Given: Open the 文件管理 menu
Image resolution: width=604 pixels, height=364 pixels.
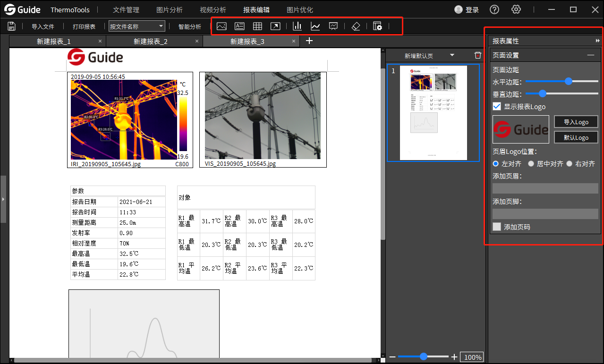Looking at the screenshot, I should click(127, 10).
